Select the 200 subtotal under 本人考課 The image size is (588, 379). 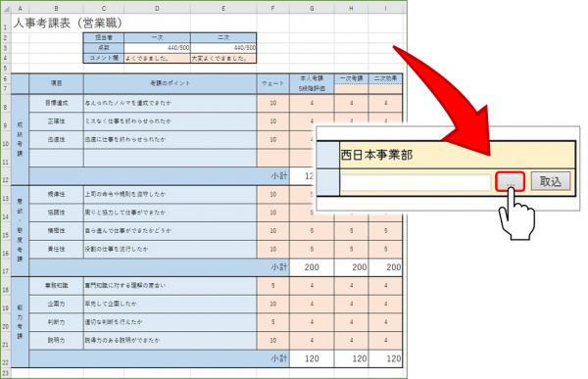click(312, 267)
